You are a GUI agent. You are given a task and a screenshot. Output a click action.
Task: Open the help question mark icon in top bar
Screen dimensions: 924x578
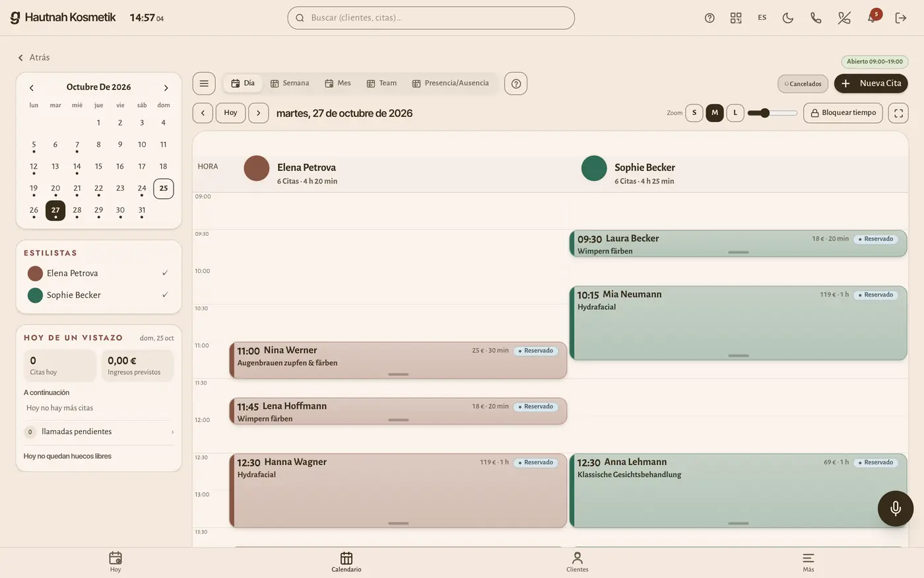(x=709, y=18)
